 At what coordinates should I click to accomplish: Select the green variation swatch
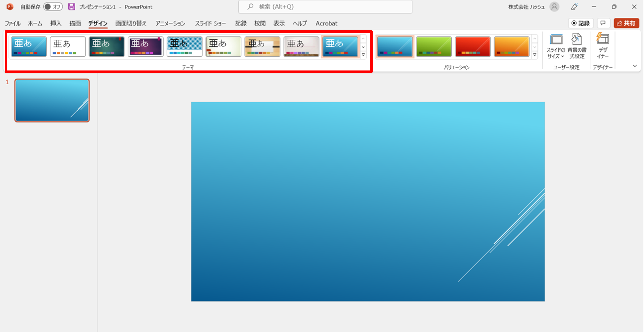point(433,47)
